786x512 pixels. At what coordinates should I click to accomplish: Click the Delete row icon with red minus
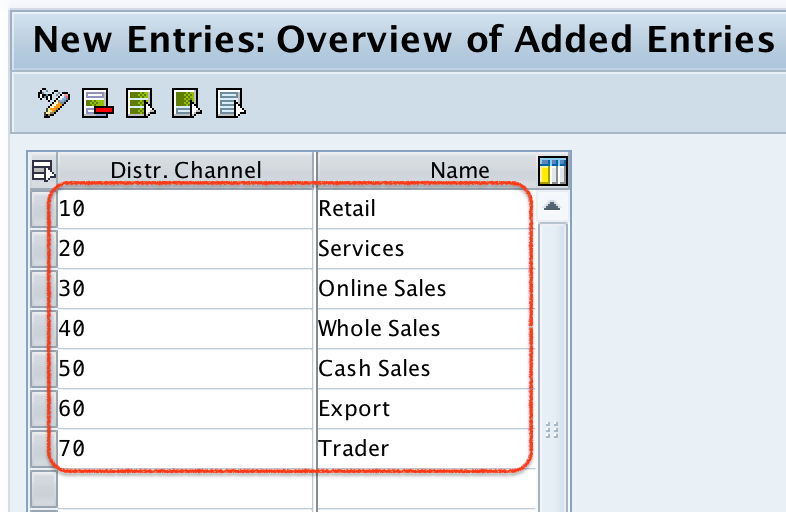coord(98,103)
